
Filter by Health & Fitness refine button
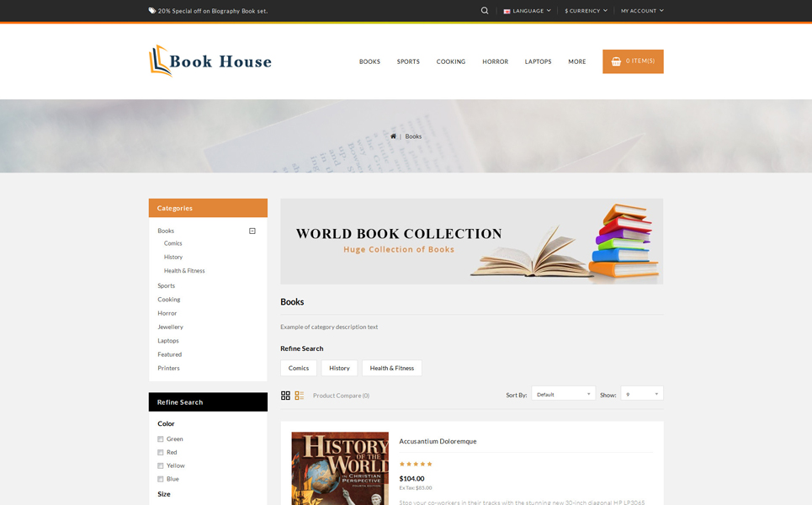point(392,369)
